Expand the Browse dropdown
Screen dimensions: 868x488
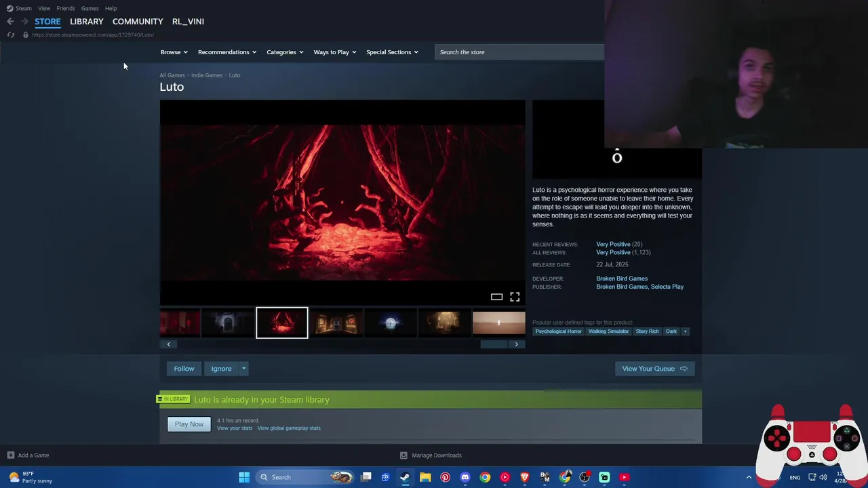pos(174,52)
